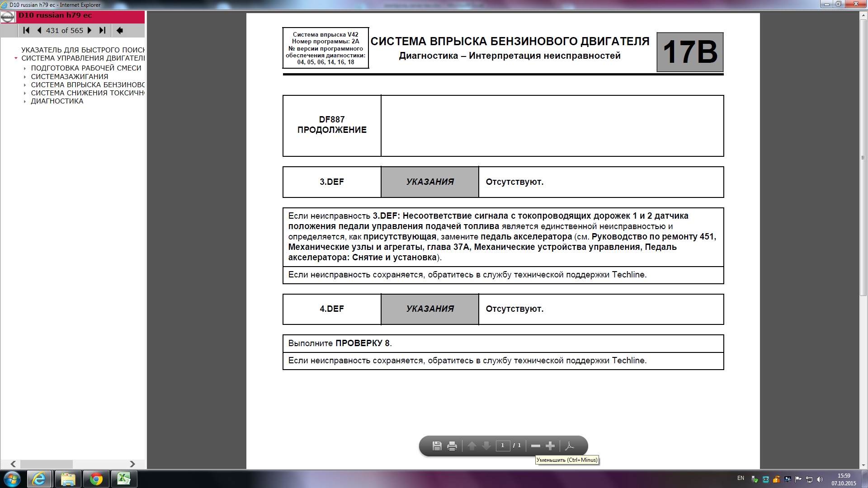
Task: Open Internet Explorer from taskbar
Action: 39,479
